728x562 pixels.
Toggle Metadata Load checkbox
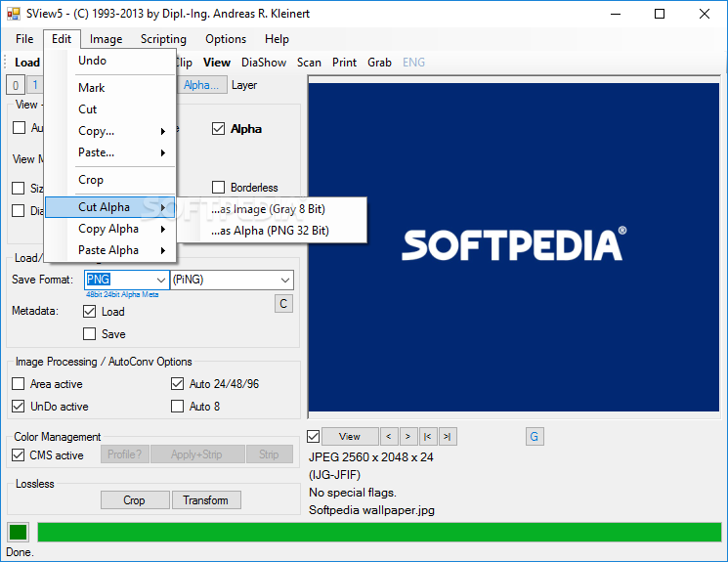coord(89,311)
